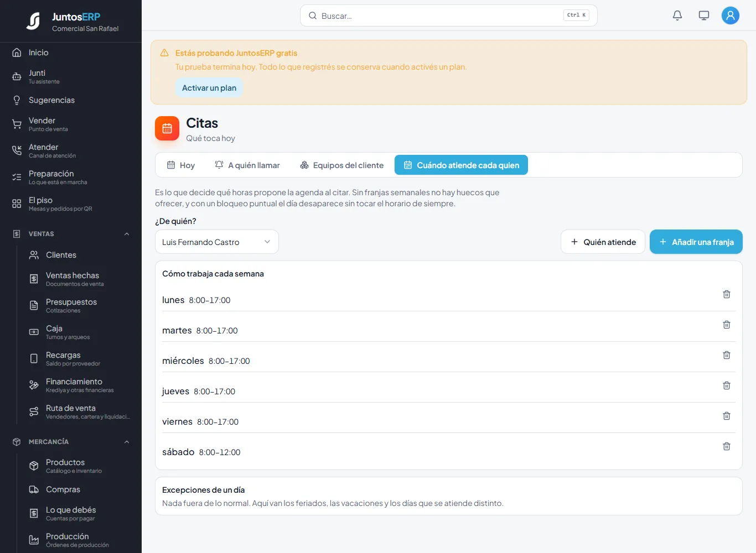Click Añadir una franja button
The height and width of the screenshot is (553, 756).
(x=696, y=242)
